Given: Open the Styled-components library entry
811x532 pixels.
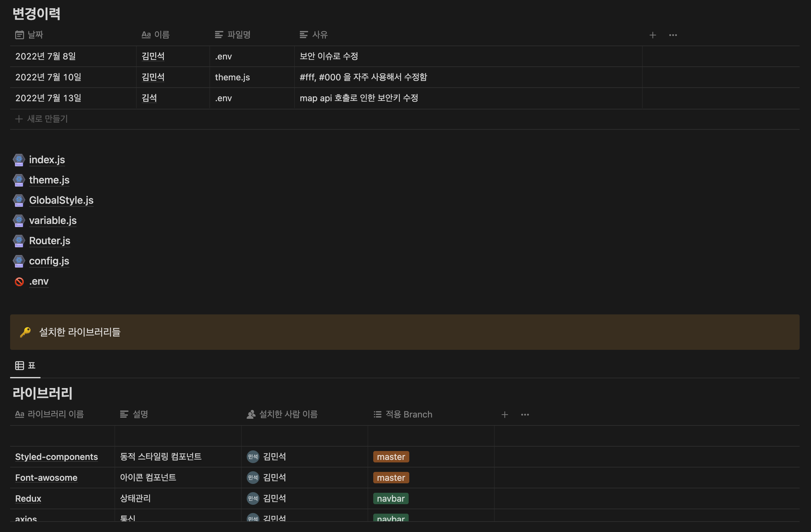Looking at the screenshot, I should (57, 457).
